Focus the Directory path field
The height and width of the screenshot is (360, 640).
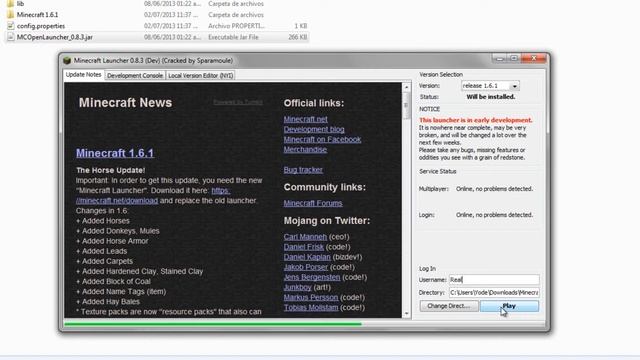tap(494, 293)
